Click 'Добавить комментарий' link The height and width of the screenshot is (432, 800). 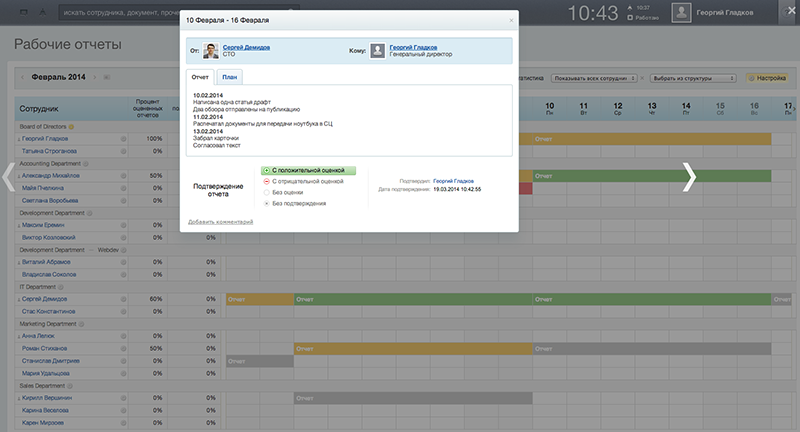pyautogui.click(x=220, y=221)
